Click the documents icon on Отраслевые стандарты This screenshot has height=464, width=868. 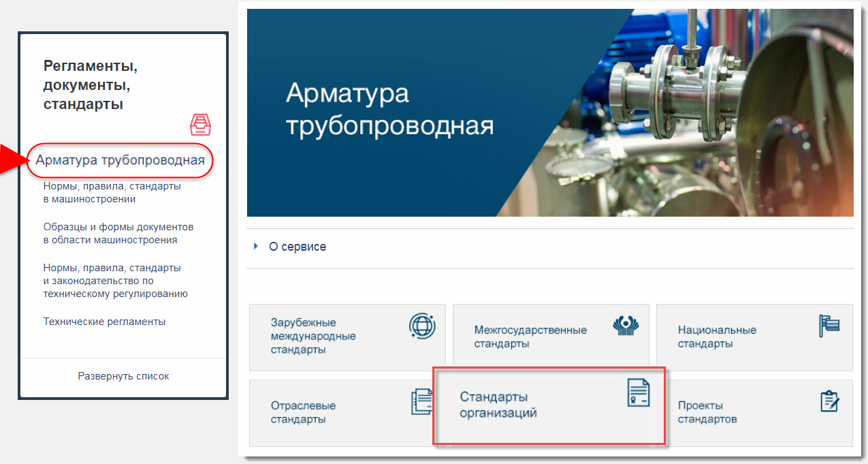coord(422,402)
